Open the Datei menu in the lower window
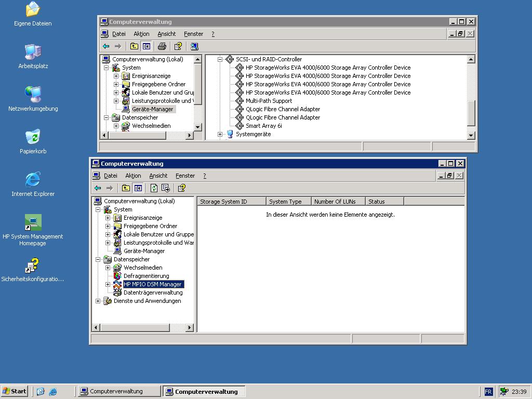Screen dimensions: 532x399 pyautogui.click(x=111, y=176)
